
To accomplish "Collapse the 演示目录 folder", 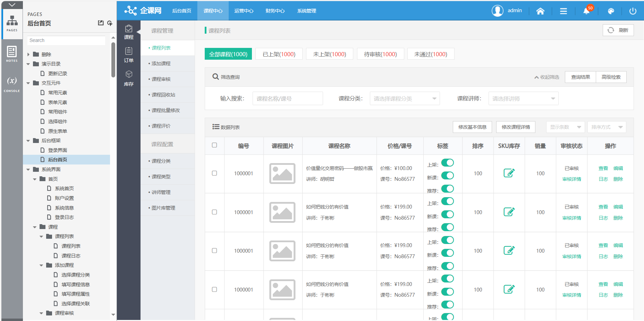I will (28, 64).
